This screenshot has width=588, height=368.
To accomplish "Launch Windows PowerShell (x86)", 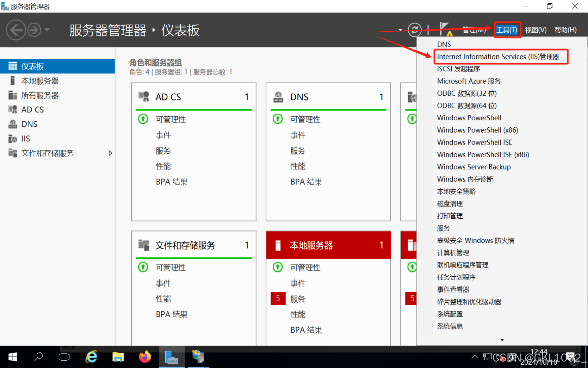I will point(478,130).
